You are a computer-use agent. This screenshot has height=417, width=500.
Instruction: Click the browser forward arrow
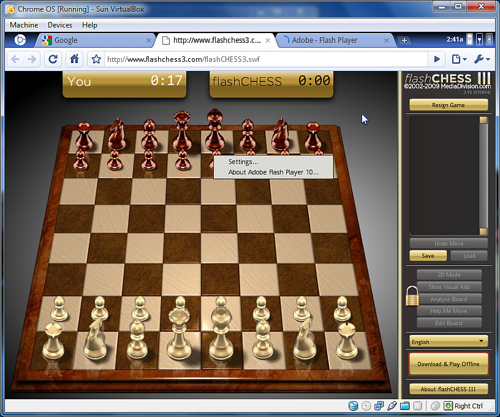[32, 59]
